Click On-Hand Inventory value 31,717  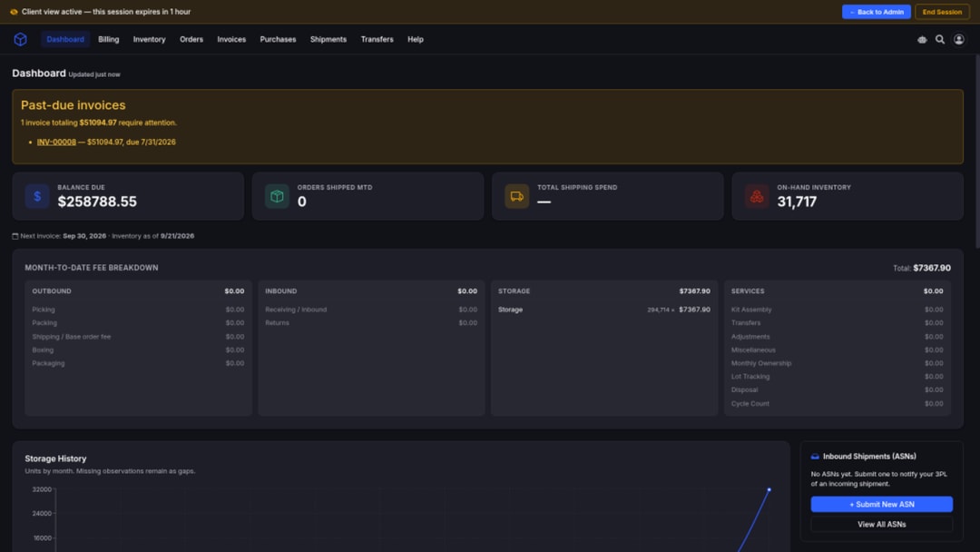coord(797,202)
